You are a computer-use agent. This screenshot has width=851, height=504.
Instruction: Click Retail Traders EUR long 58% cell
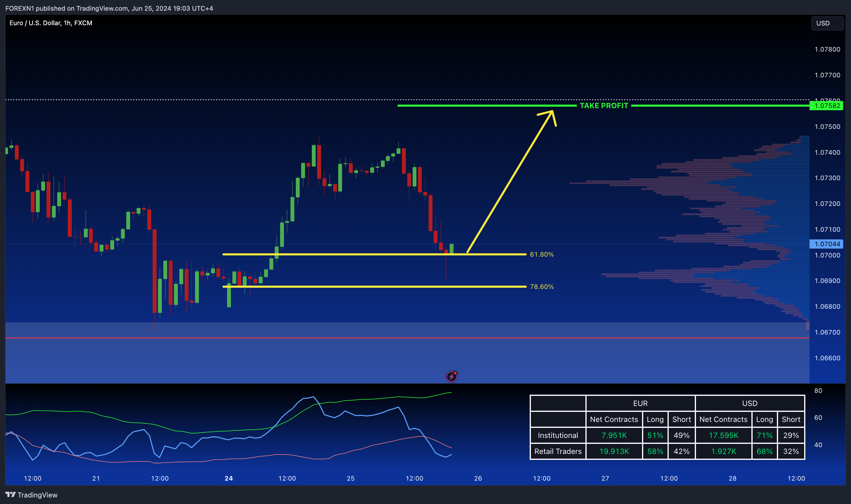pos(655,451)
